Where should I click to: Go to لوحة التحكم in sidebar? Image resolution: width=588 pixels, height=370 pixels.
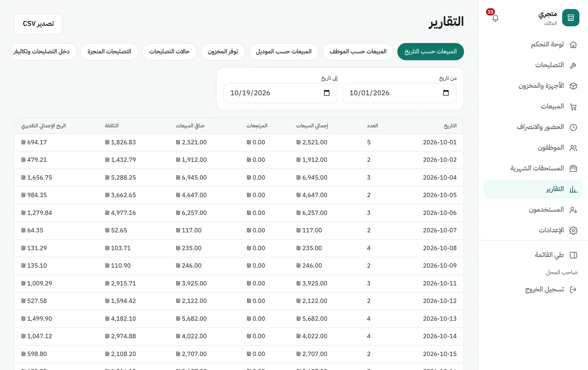click(533, 45)
